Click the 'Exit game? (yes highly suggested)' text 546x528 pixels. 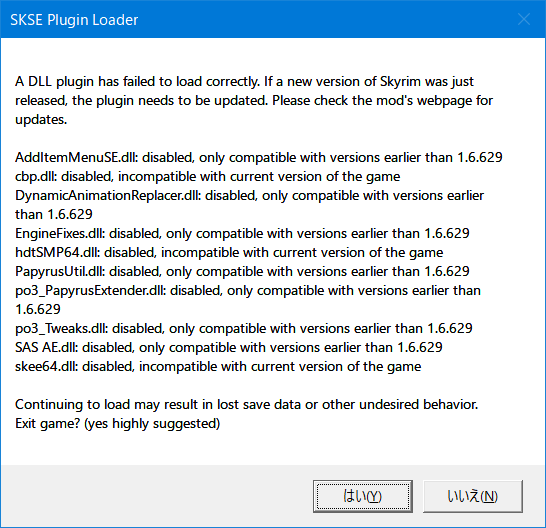click(118, 424)
